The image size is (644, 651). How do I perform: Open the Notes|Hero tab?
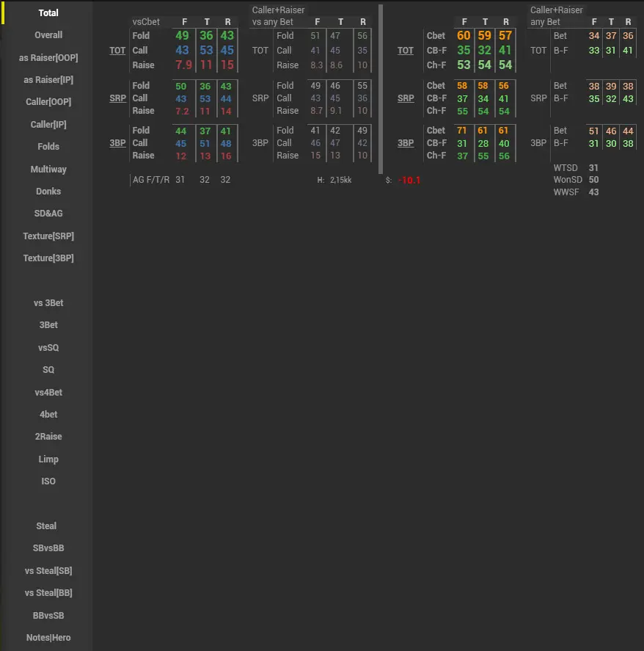(x=48, y=638)
